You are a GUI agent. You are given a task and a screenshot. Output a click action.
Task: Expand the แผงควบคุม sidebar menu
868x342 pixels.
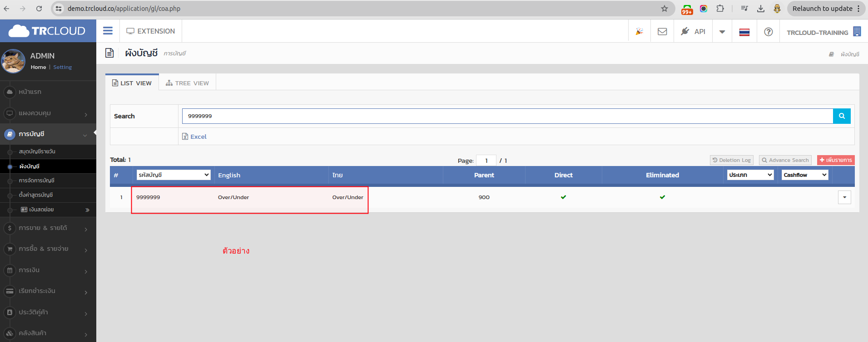click(48, 113)
